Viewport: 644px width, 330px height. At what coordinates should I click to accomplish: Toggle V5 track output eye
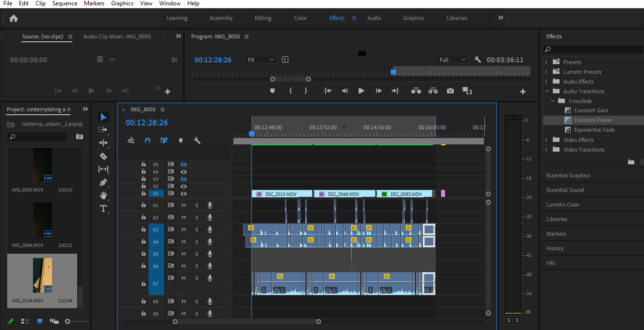[184, 165]
